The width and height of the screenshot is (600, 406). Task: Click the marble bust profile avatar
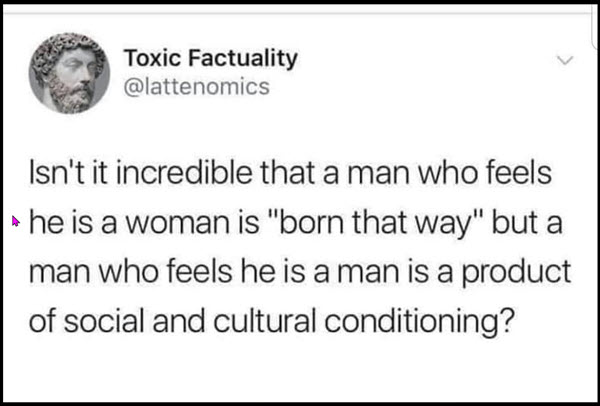(x=69, y=73)
